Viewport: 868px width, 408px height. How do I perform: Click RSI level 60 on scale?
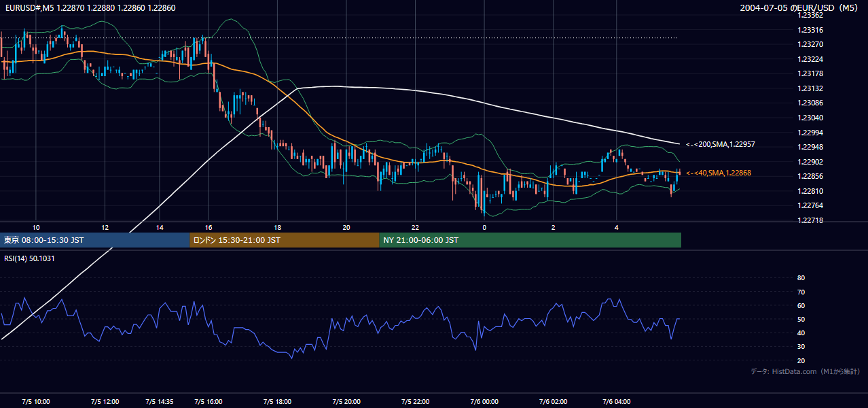pyautogui.click(x=801, y=305)
